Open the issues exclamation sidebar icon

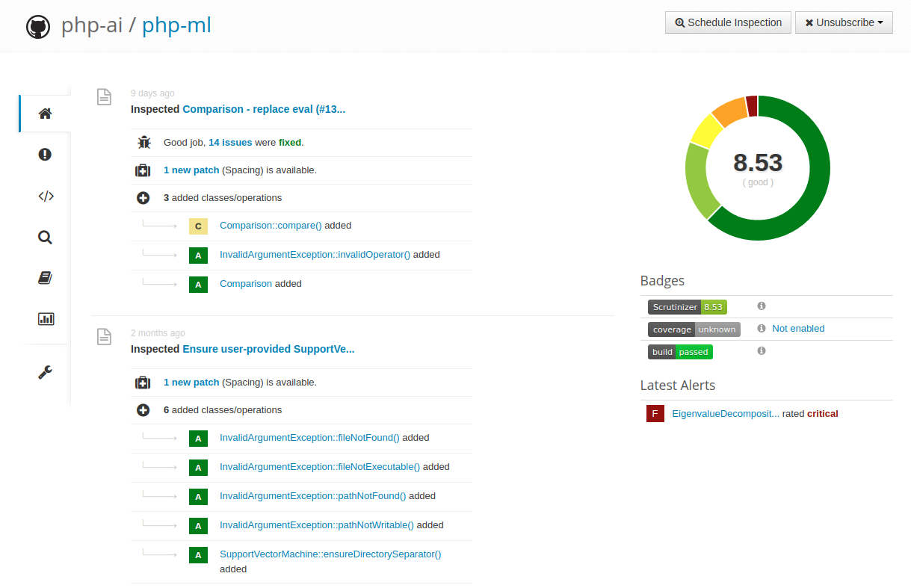(x=45, y=155)
